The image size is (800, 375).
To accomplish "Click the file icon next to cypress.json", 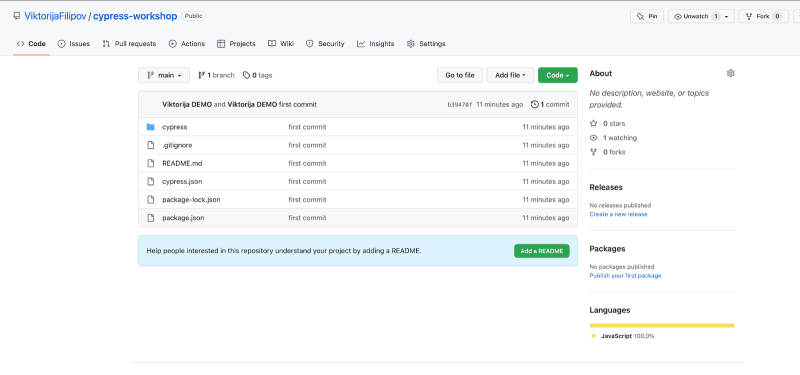I will [151, 181].
